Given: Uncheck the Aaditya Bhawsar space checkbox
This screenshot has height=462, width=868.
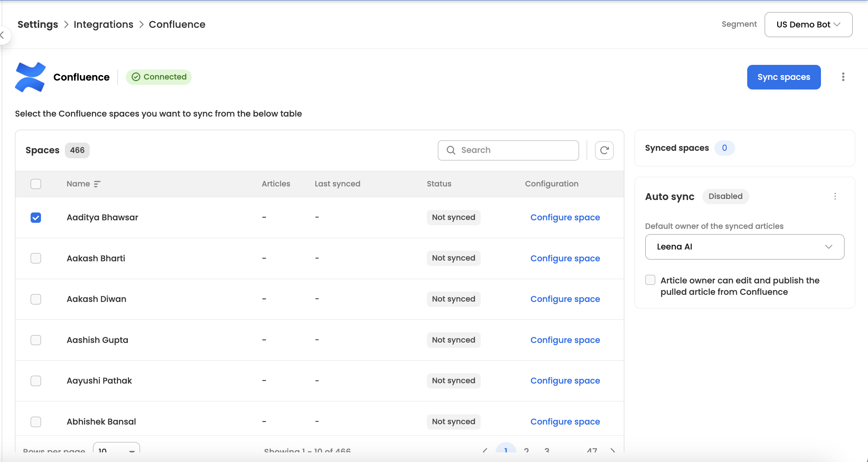Looking at the screenshot, I should (x=36, y=217).
